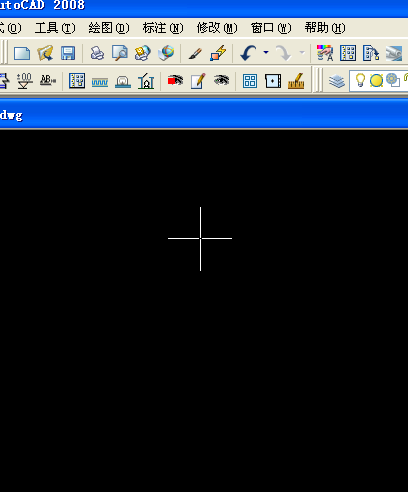This screenshot has height=492, width=408.
Task: Save the drawing with the floppy disk icon
Action: (x=68, y=53)
